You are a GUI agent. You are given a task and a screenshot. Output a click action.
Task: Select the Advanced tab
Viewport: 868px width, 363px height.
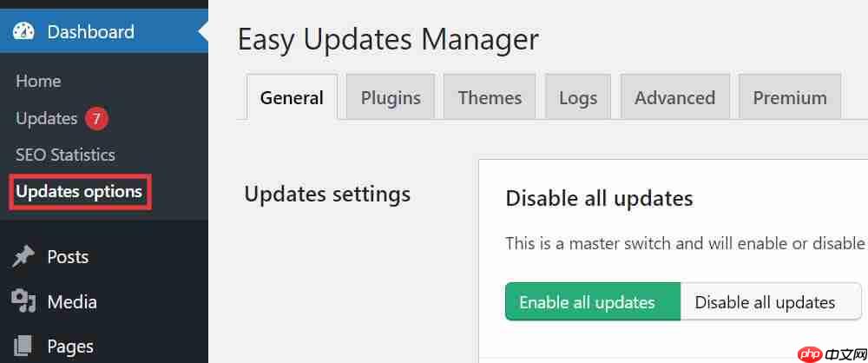click(x=674, y=97)
